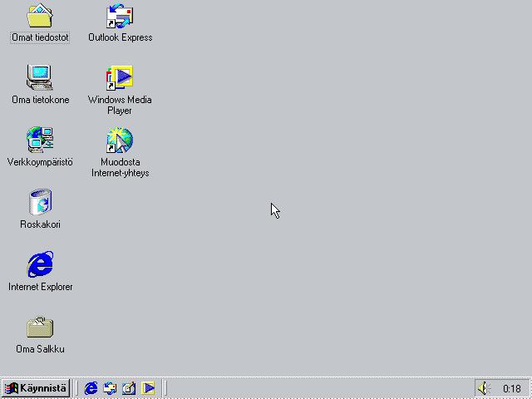Select the Oma Salkku briefcase icon
Viewport: 532px width, 399px height.
click(40, 327)
